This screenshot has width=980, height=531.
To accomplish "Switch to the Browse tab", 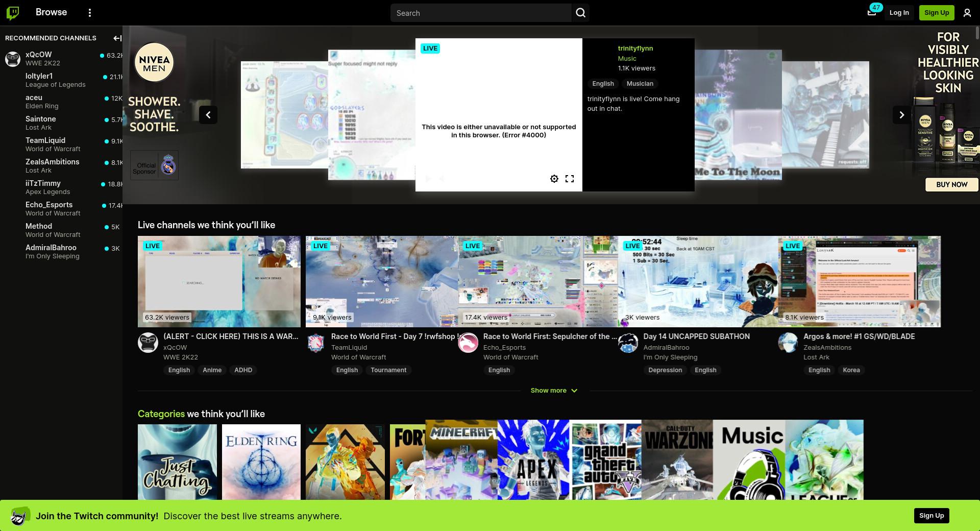I will click(51, 12).
